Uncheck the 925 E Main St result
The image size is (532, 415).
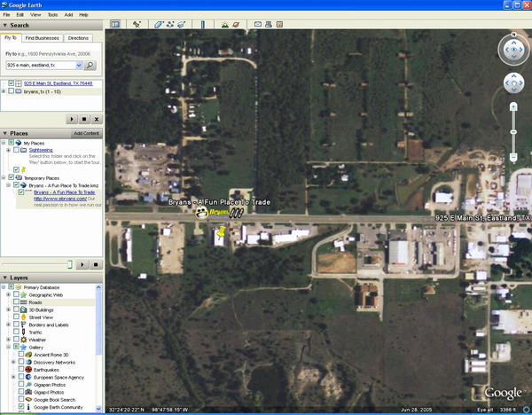(11, 83)
